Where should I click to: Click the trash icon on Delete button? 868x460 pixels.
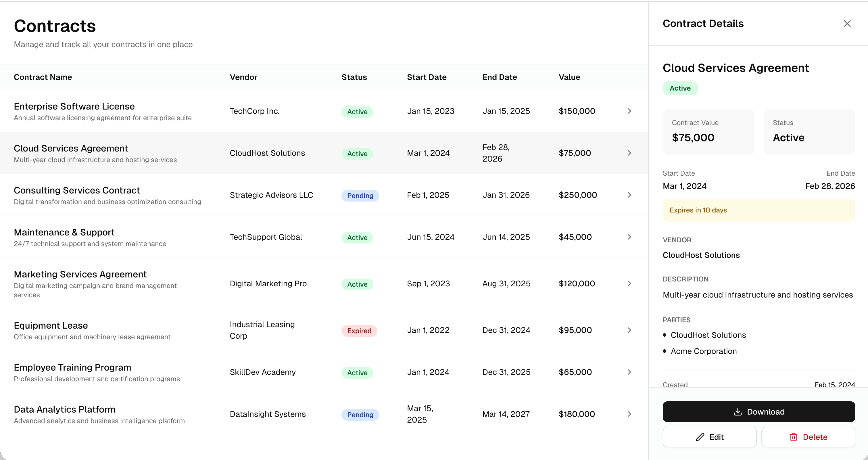(x=793, y=437)
